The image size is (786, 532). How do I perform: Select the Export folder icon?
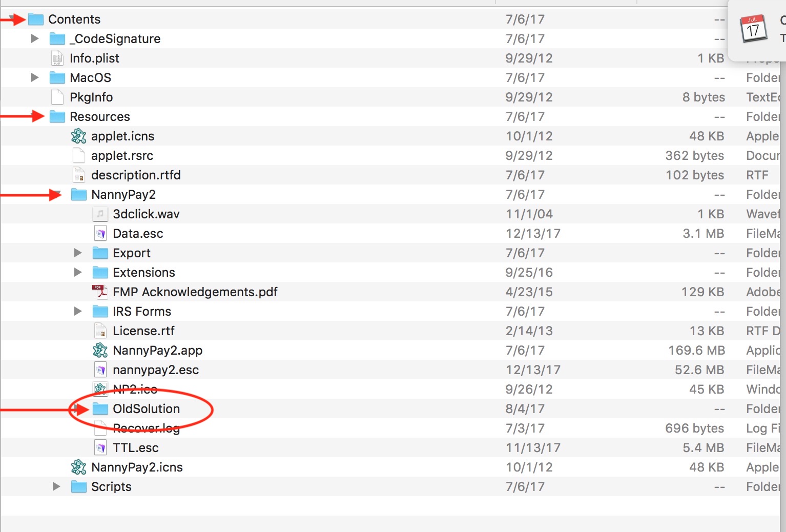100,253
